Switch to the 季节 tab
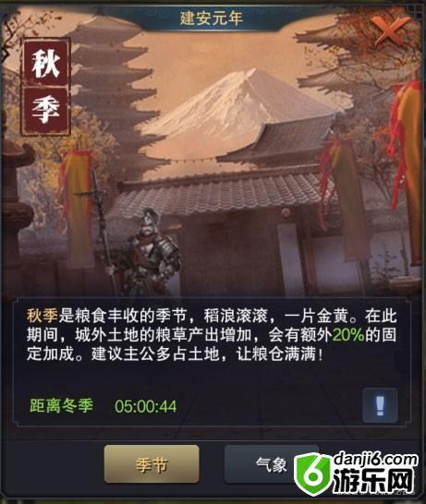The image size is (426, 504). [152, 464]
